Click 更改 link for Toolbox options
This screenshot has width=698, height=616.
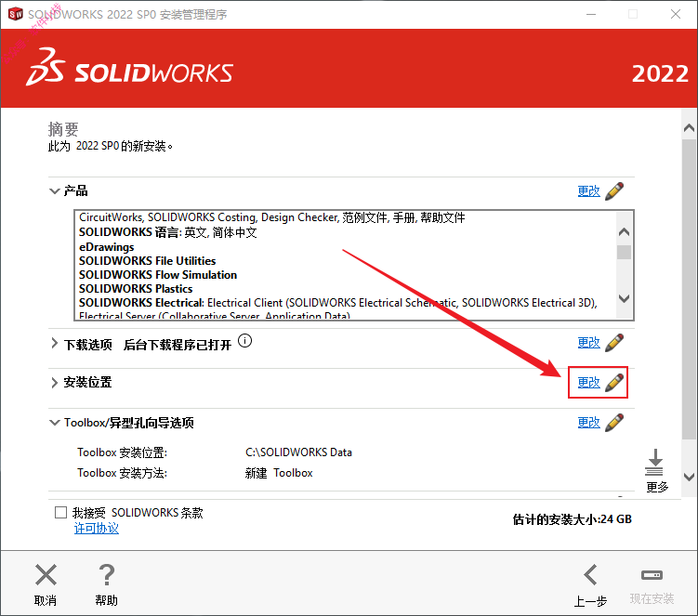point(588,423)
